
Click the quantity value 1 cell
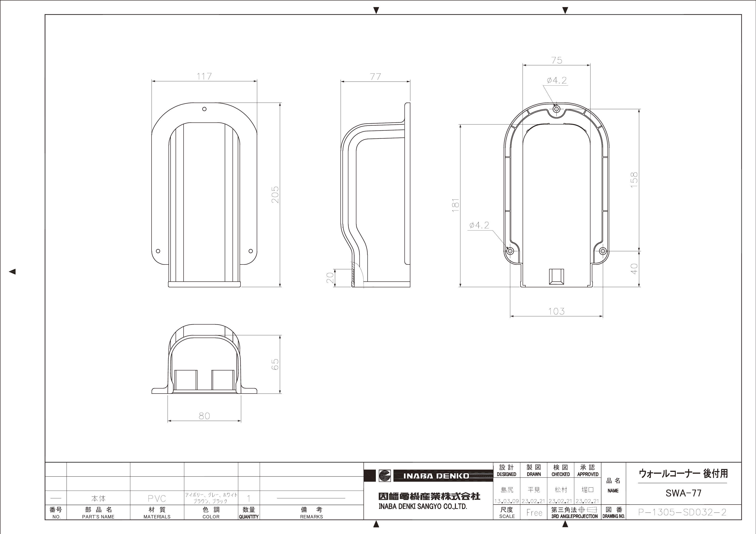point(249,498)
